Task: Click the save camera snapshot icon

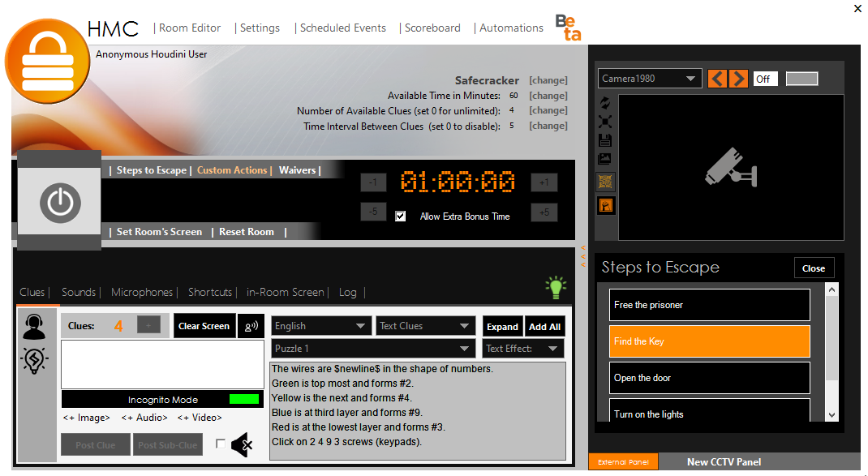Action: pos(605,140)
